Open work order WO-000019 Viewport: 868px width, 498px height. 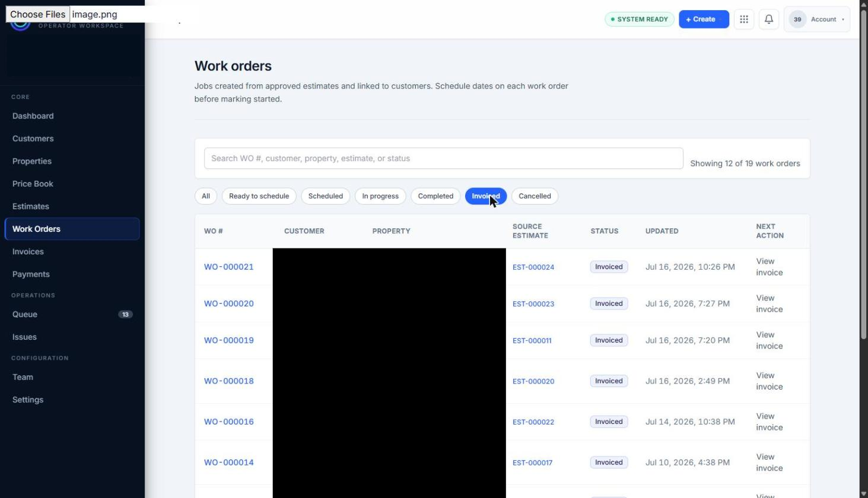pos(229,340)
